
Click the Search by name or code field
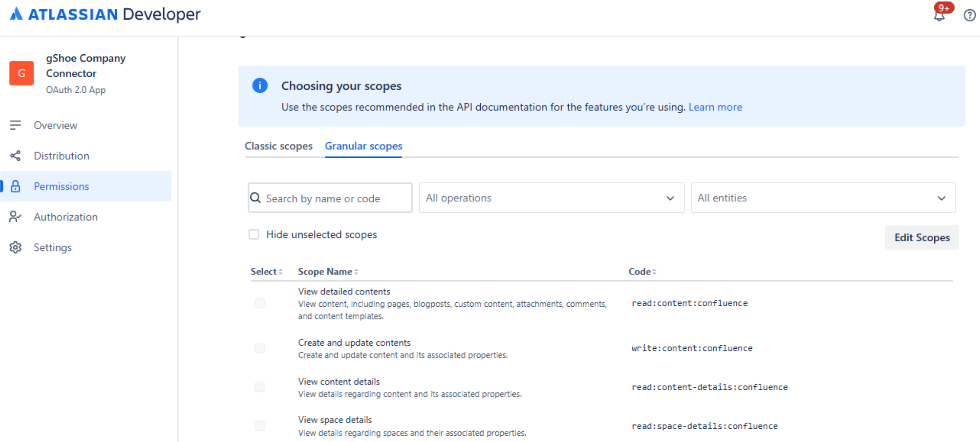(x=335, y=198)
